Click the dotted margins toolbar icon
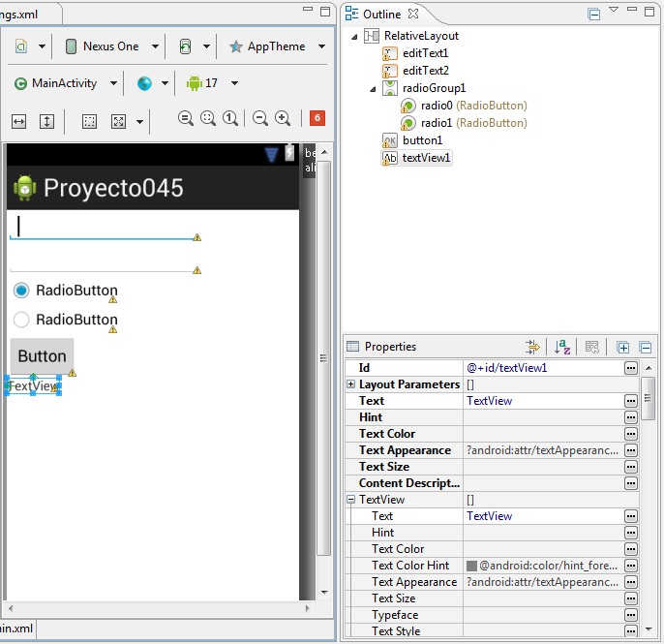The height and width of the screenshot is (644, 664). (x=89, y=122)
